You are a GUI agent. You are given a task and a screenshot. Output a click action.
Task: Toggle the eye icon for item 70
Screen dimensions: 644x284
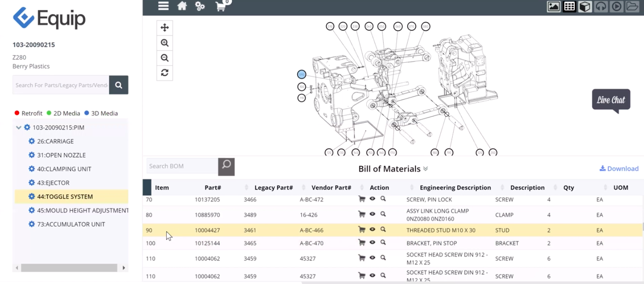coord(372,199)
